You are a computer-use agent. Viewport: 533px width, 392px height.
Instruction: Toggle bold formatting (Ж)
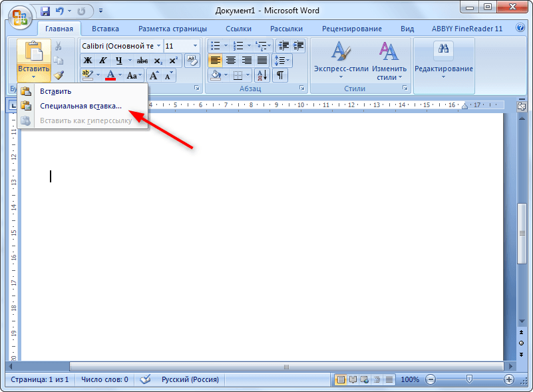pyautogui.click(x=87, y=61)
